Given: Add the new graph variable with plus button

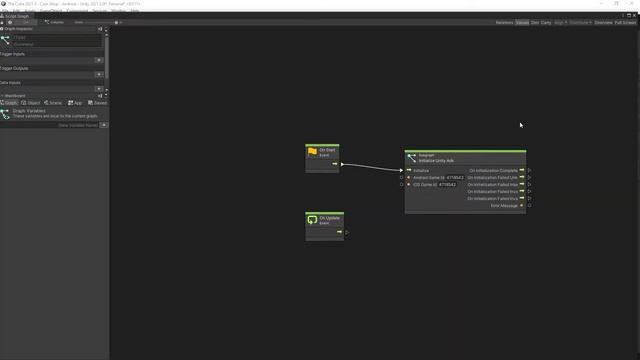Looking at the screenshot, I should (x=104, y=125).
